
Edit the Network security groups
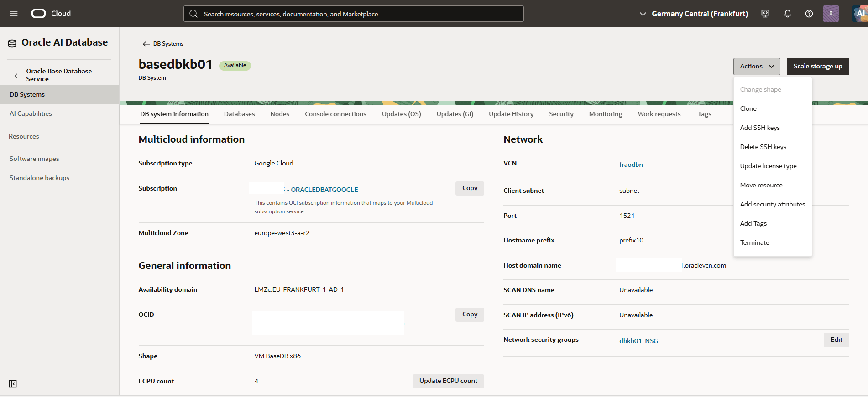pyautogui.click(x=836, y=340)
